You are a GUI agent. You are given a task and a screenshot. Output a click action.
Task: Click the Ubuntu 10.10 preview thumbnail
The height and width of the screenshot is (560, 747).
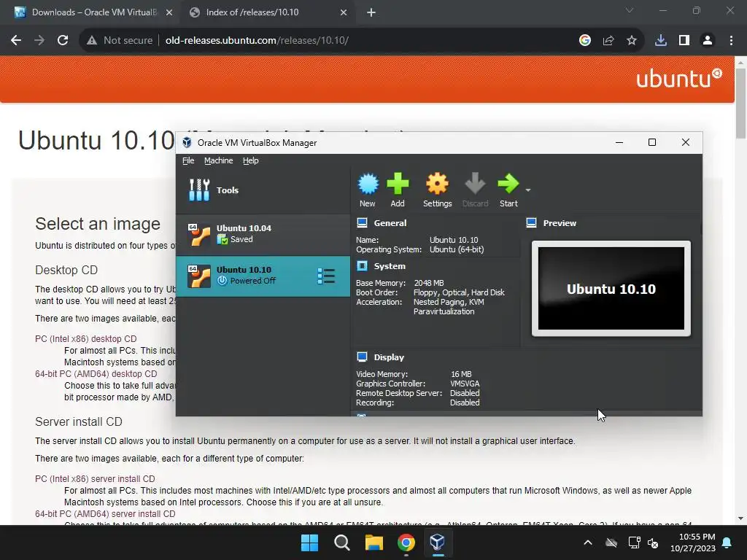[x=611, y=289]
